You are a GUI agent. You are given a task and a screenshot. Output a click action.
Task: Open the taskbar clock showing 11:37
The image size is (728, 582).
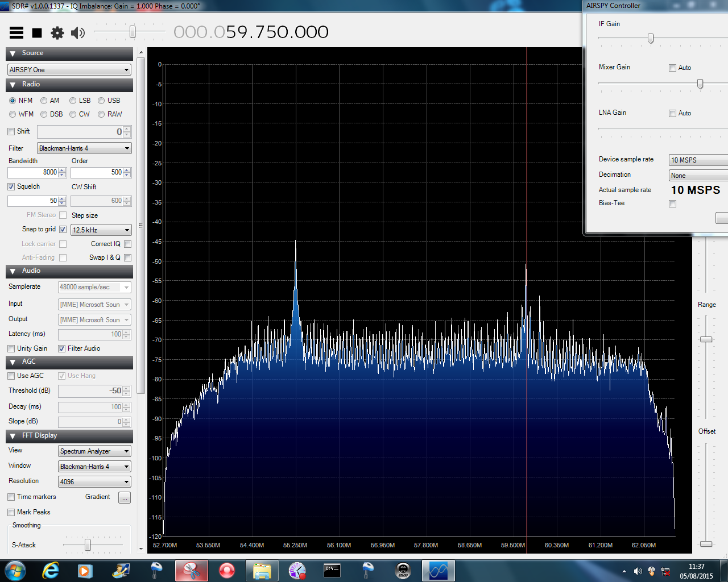tap(696, 571)
